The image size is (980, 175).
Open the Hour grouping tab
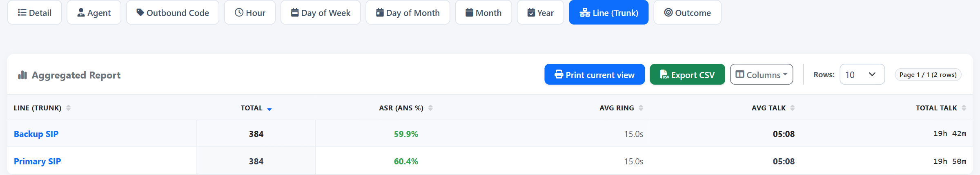click(250, 13)
